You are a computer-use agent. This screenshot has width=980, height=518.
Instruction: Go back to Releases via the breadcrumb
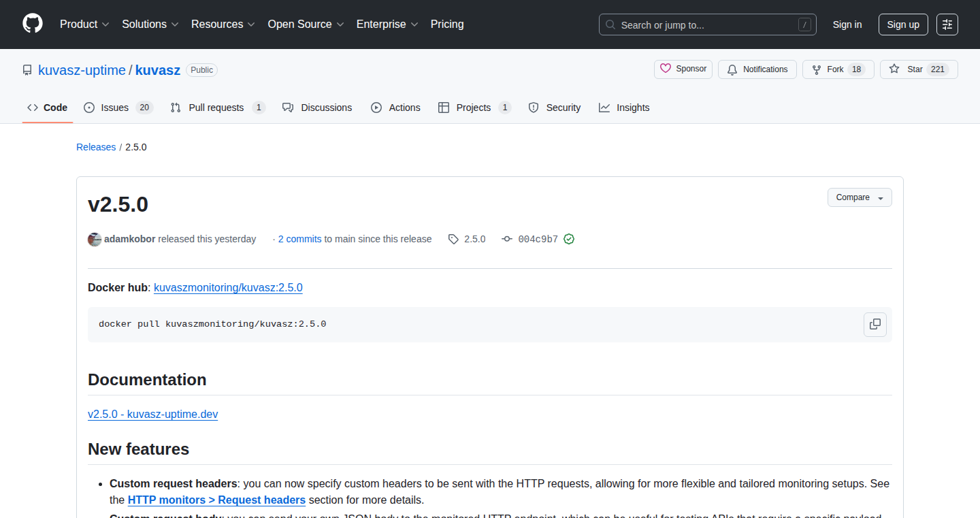point(96,147)
